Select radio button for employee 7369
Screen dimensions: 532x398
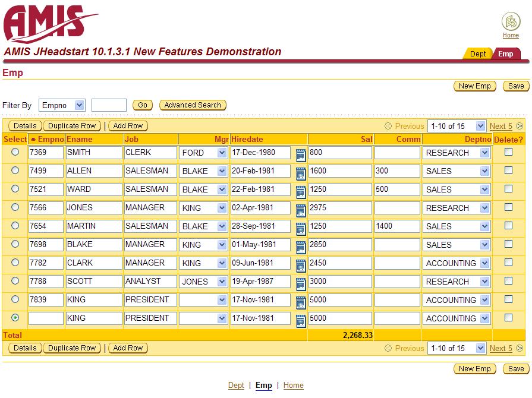coord(15,152)
